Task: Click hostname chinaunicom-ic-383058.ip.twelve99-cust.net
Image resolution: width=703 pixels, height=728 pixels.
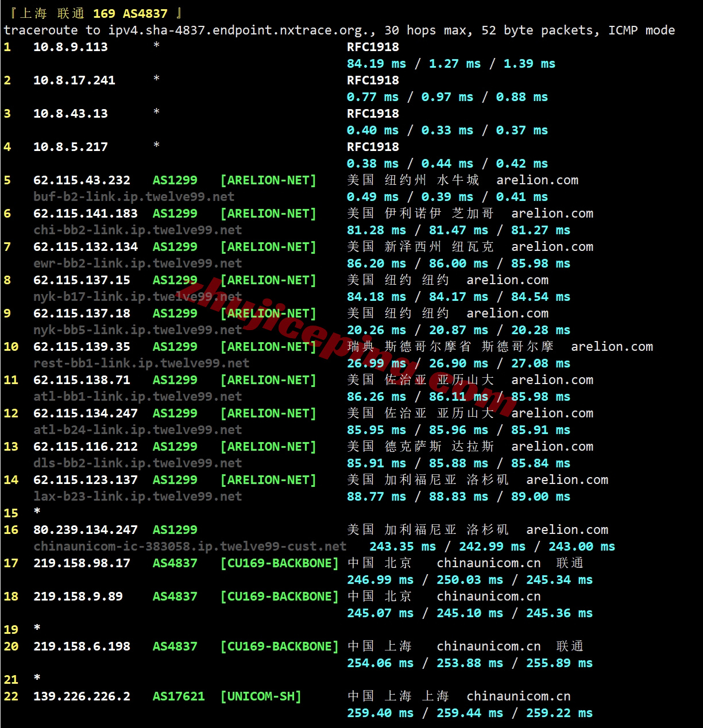Action: (190, 547)
